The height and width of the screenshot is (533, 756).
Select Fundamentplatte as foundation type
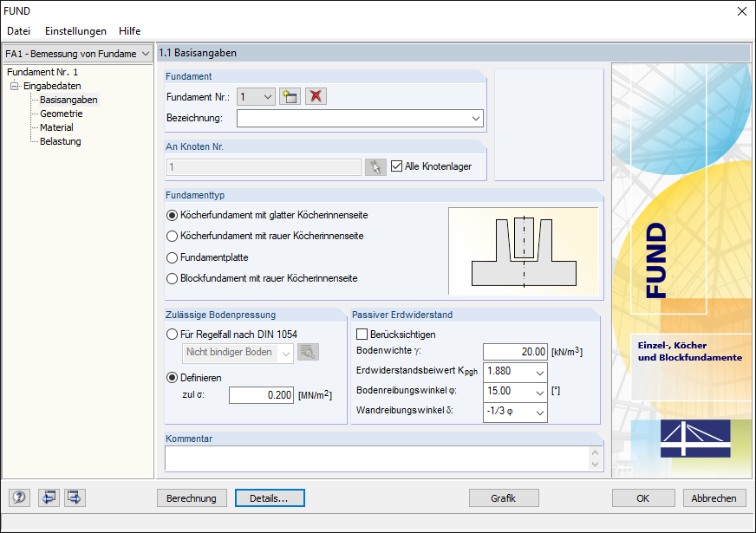tap(172, 259)
